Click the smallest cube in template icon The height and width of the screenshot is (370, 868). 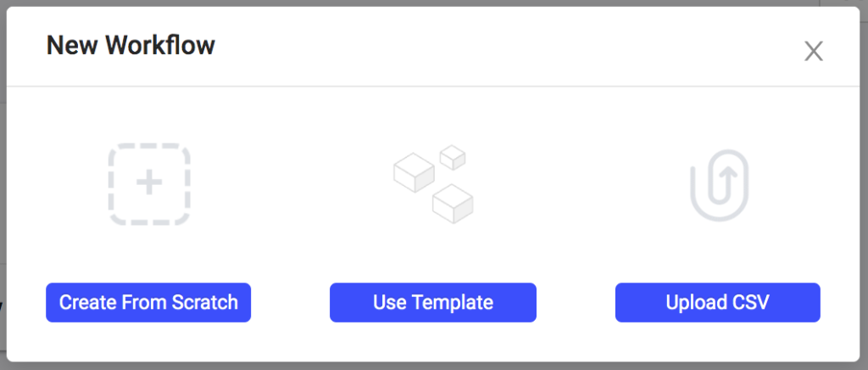[x=453, y=157]
